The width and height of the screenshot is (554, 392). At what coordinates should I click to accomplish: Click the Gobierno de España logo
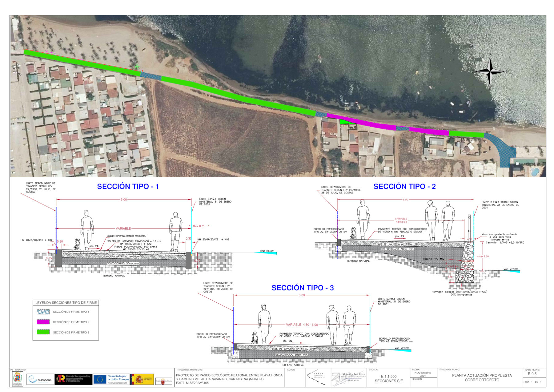tap(142, 379)
